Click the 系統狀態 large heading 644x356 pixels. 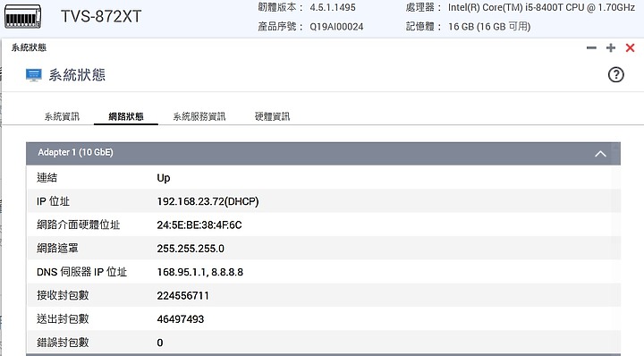77,75
